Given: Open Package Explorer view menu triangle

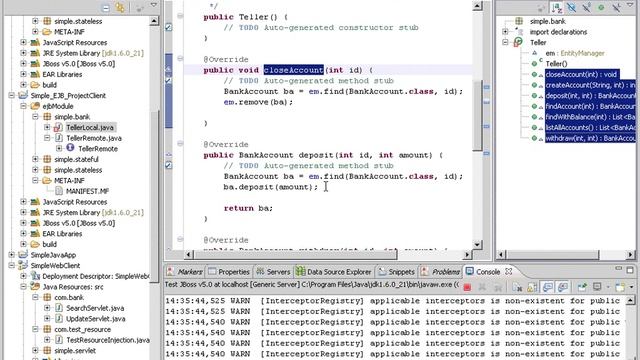Looking at the screenshot, I should (154, 5).
